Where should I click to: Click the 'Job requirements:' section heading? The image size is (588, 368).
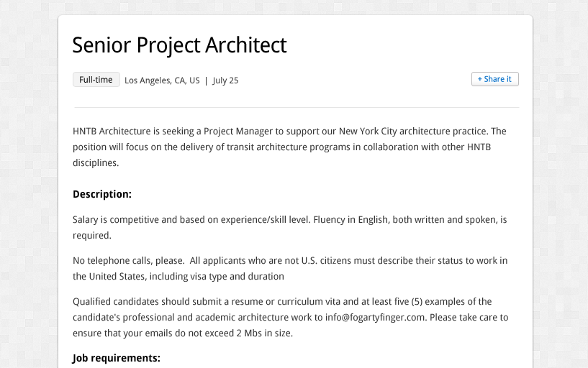tap(117, 358)
